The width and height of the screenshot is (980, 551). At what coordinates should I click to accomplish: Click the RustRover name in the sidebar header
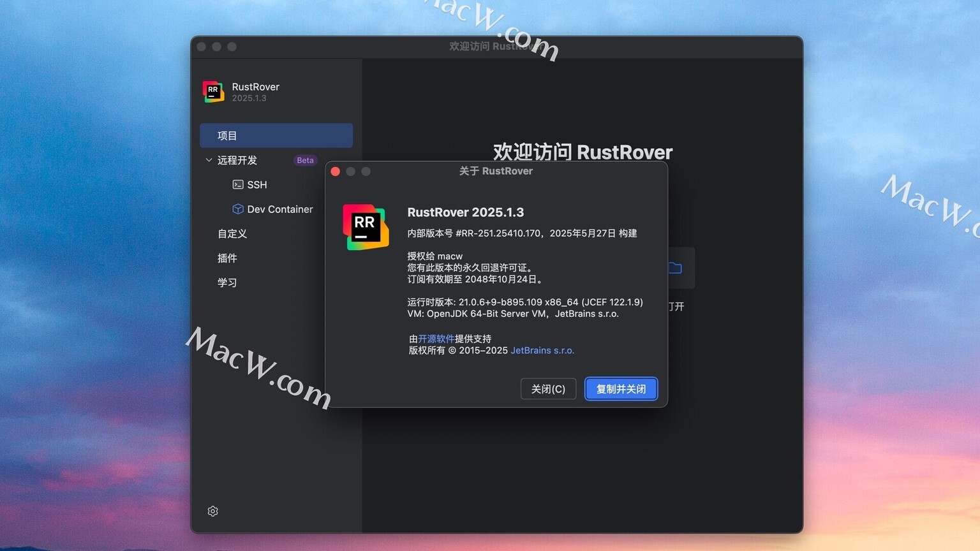[x=256, y=87]
